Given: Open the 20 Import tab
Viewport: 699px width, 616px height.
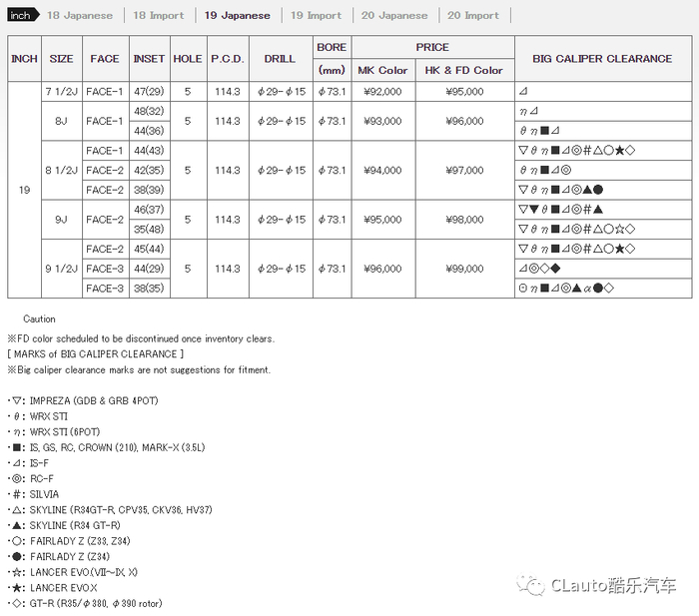Looking at the screenshot, I should 473,15.
